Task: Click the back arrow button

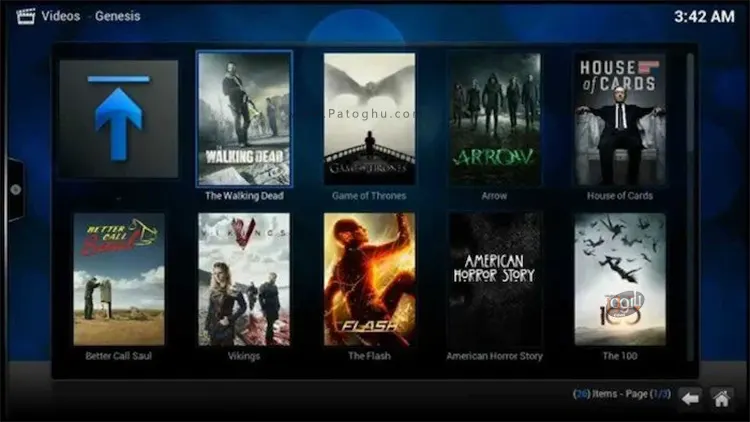Action: 690,398
